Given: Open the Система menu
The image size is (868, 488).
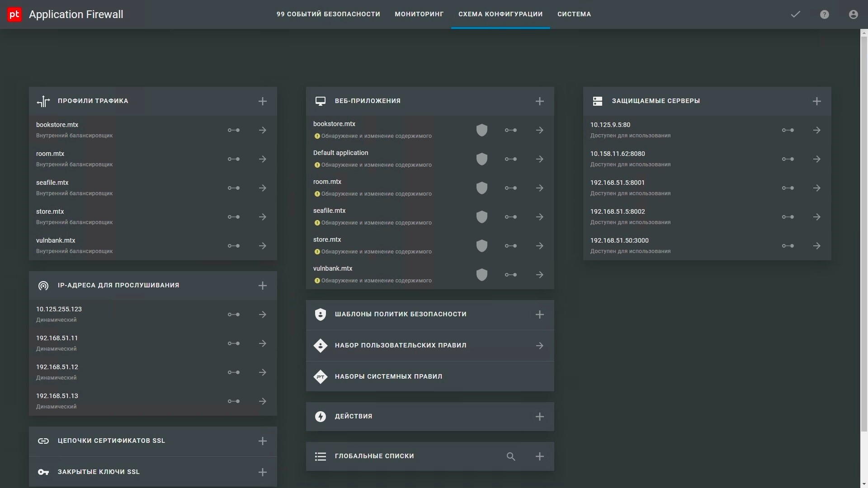Looking at the screenshot, I should [x=574, y=14].
